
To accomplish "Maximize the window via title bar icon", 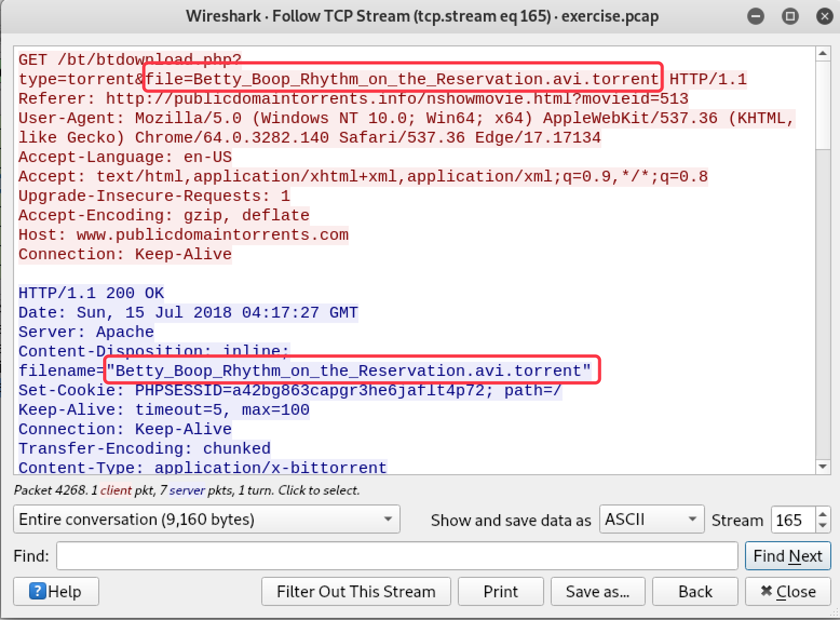I will click(790, 17).
